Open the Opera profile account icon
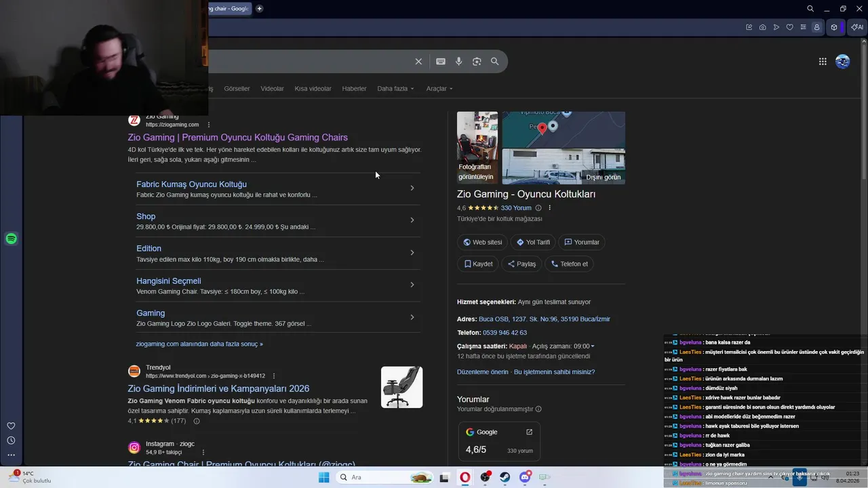The image size is (868, 488). pyautogui.click(x=817, y=27)
